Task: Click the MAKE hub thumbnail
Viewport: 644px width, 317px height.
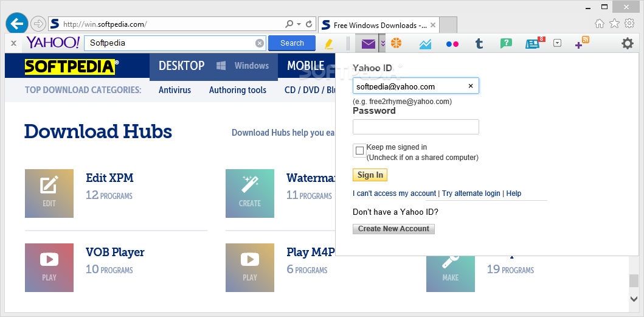Action: (451, 274)
